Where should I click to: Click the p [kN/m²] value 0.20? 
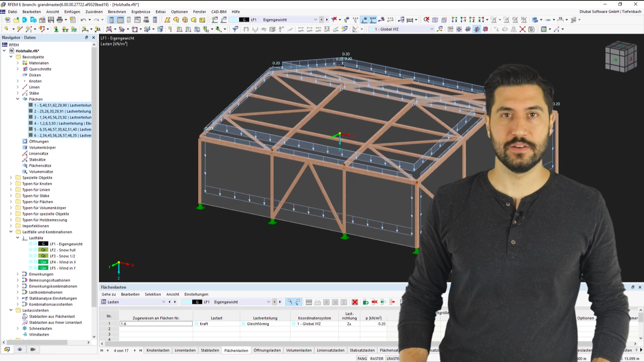(x=381, y=323)
